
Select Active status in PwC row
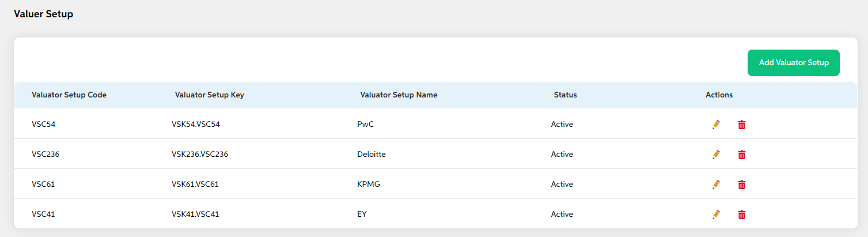pyautogui.click(x=562, y=124)
